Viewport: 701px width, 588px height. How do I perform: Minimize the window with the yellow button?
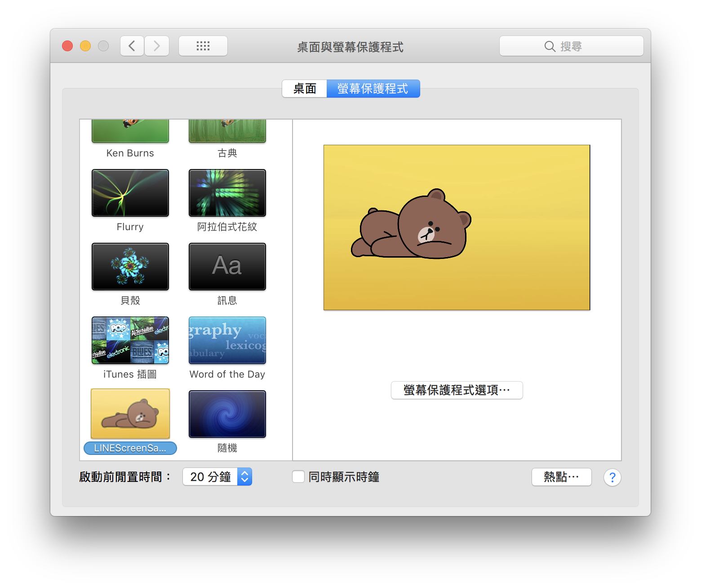pos(85,46)
